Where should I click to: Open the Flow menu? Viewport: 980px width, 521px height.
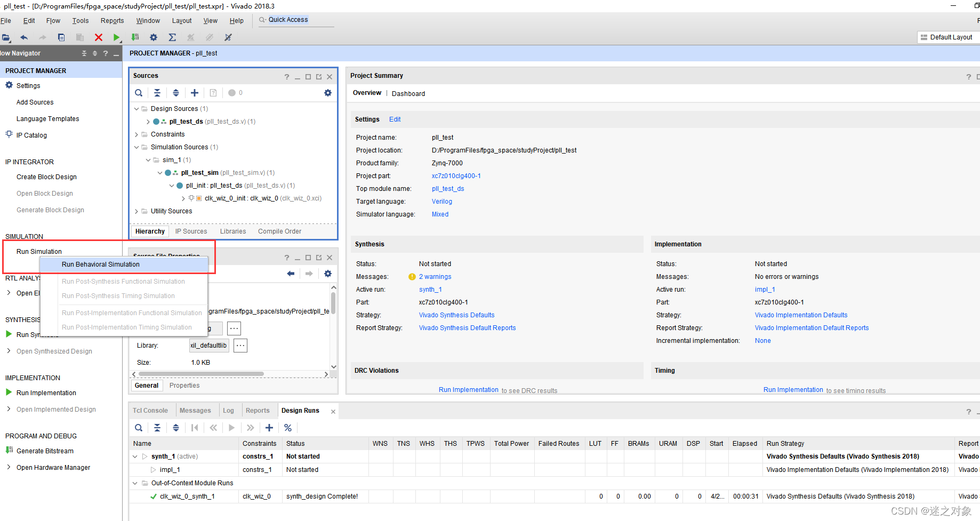point(53,21)
